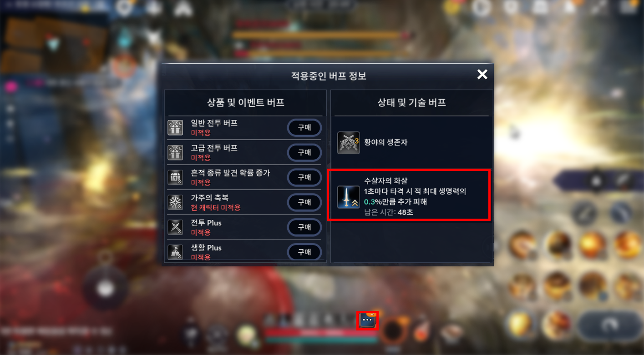This screenshot has height=355, width=644.
Task: Click the 수살자의 화살 arrow buff icon
Action: point(349,197)
